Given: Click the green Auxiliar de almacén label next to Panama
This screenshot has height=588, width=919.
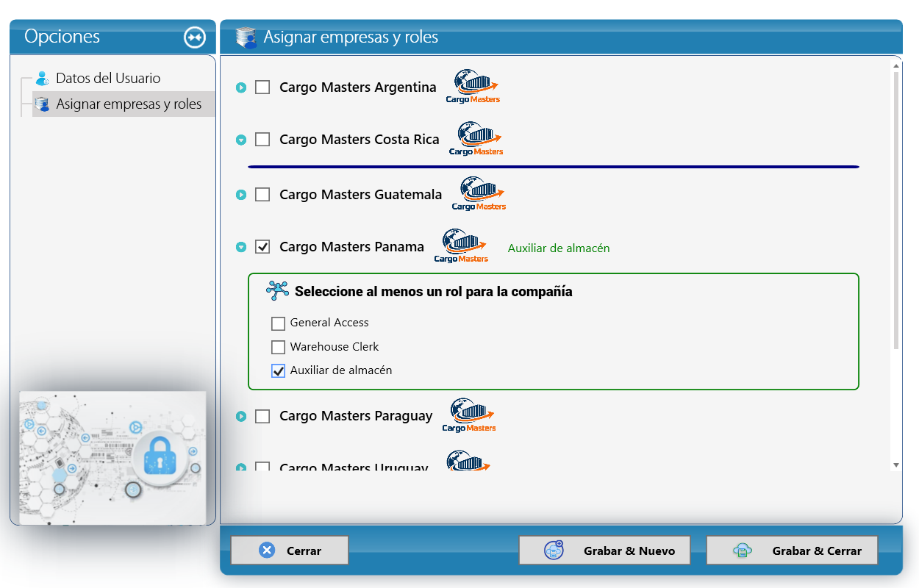Looking at the screenshot, I should pos(559,248).
